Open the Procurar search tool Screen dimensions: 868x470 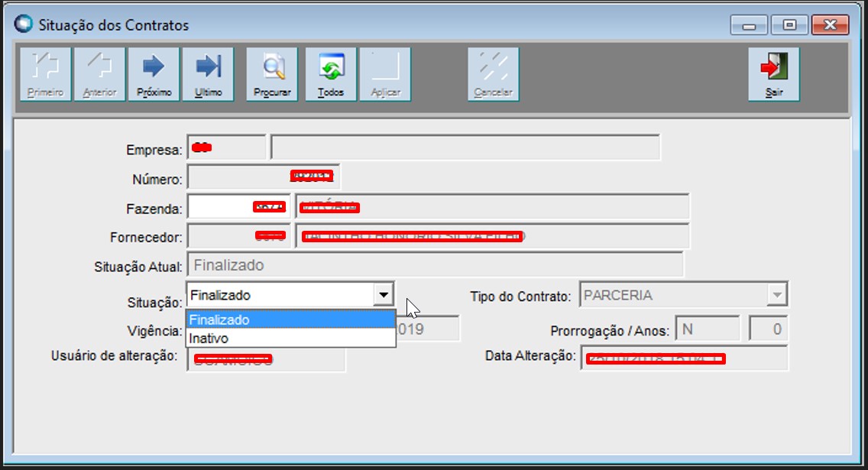272,74
